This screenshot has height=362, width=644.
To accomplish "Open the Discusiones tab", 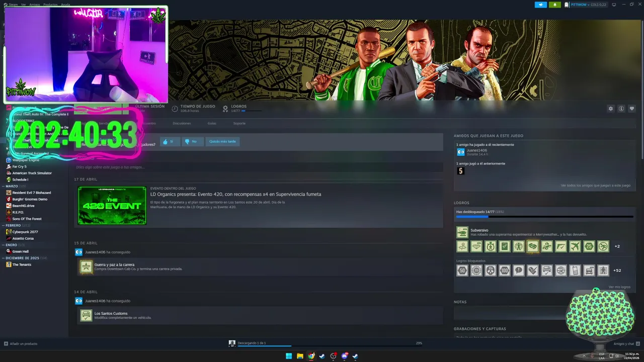I will click(x=182, y=123).
